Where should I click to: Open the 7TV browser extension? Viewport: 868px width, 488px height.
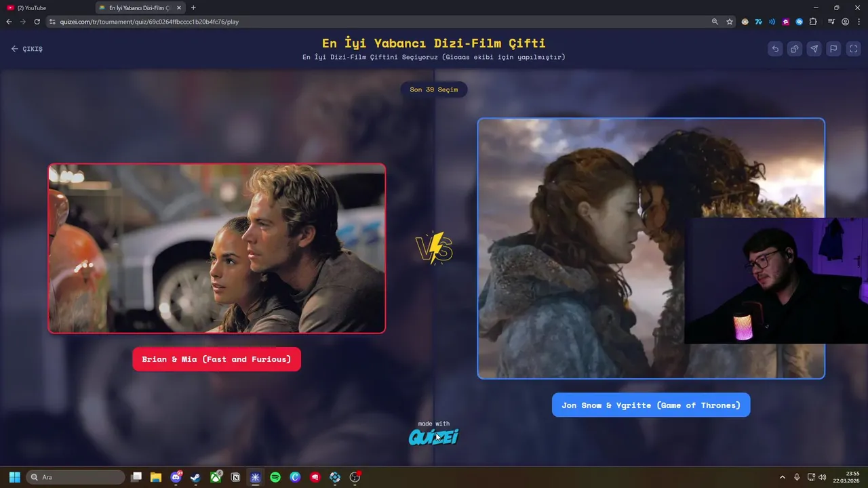pos(759,22)
